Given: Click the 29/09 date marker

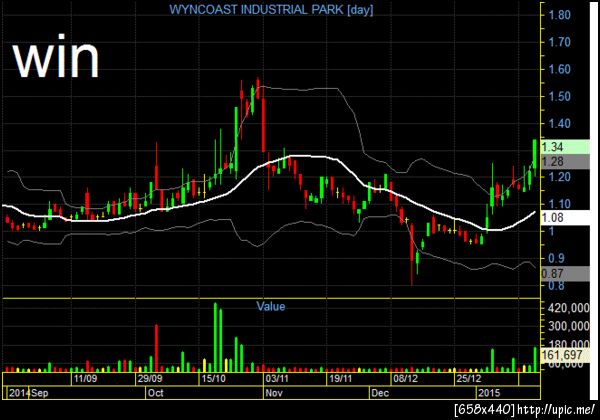Looking at the screenshot, I should coord(150,379).
